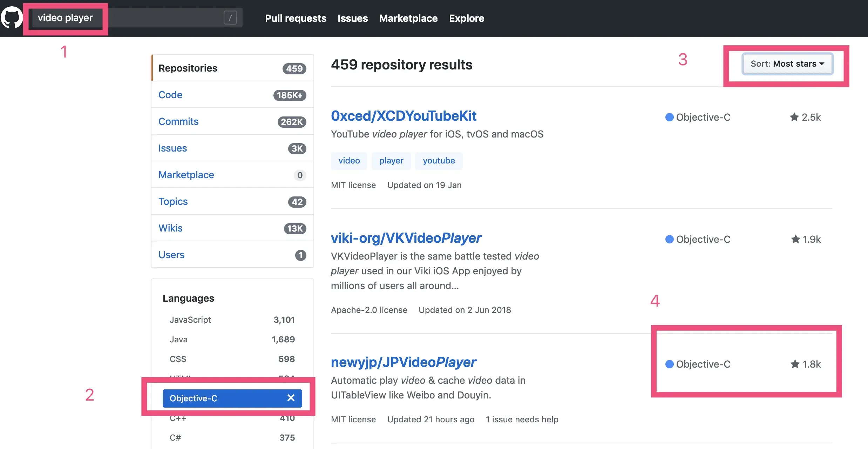Click the slash shortcut icon in search
Image resolution: width=868 pixels, height=449 pixels.
pos(230,18)
